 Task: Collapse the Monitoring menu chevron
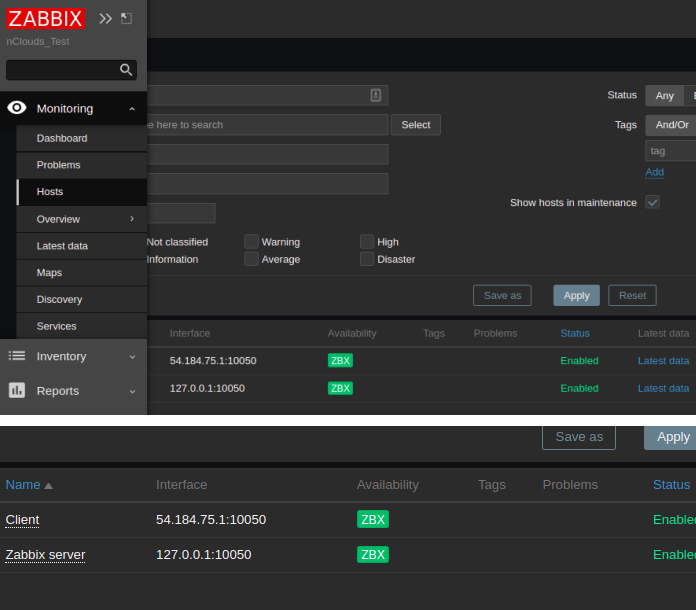132,109
